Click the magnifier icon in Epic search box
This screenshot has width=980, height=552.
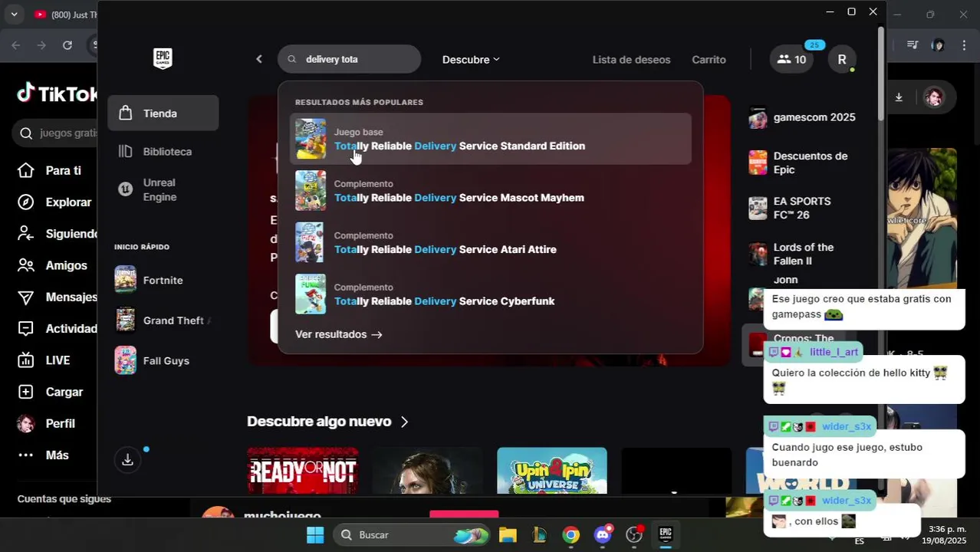292,59
